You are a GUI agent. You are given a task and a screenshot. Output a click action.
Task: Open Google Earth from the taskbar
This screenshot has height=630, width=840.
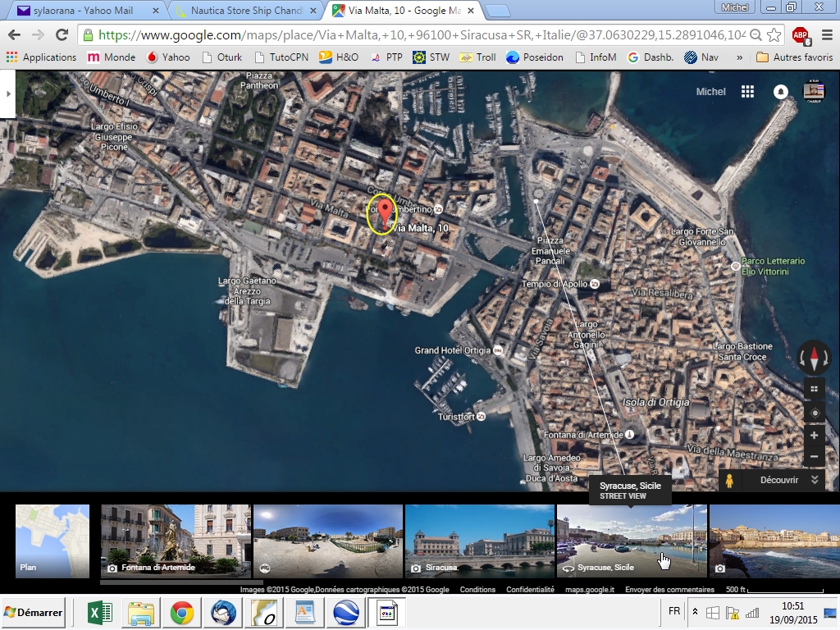[x=346, y=612]
